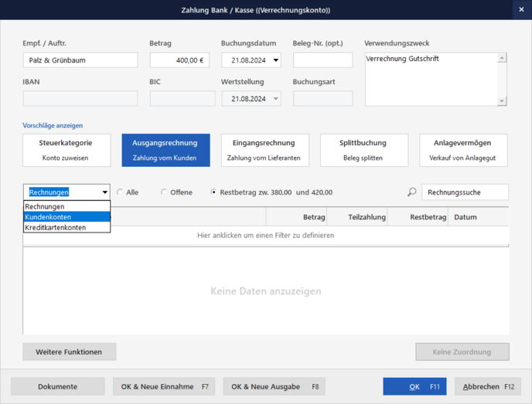Click 'Hier anklicken um einen Filter zu definieren'
Viewport: 532px width, 404px height.
266,235
